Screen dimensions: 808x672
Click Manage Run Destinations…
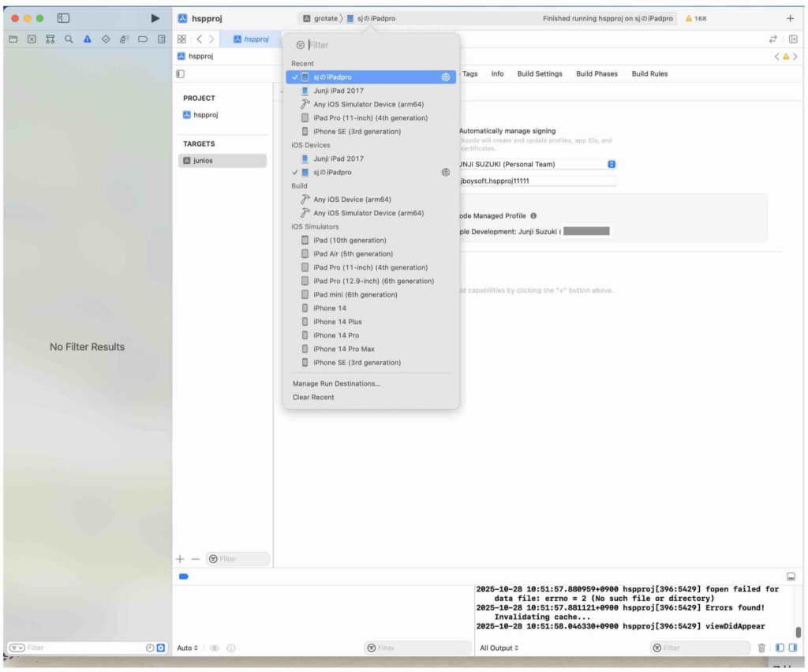[x=336, y=383]
